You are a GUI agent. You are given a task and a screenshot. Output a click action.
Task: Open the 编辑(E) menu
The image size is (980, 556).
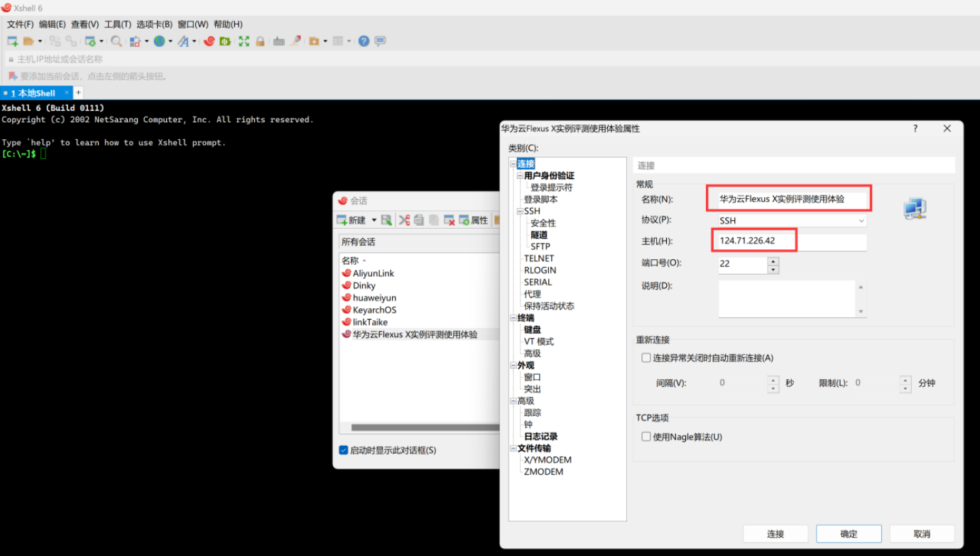click(x=52, y=24)
